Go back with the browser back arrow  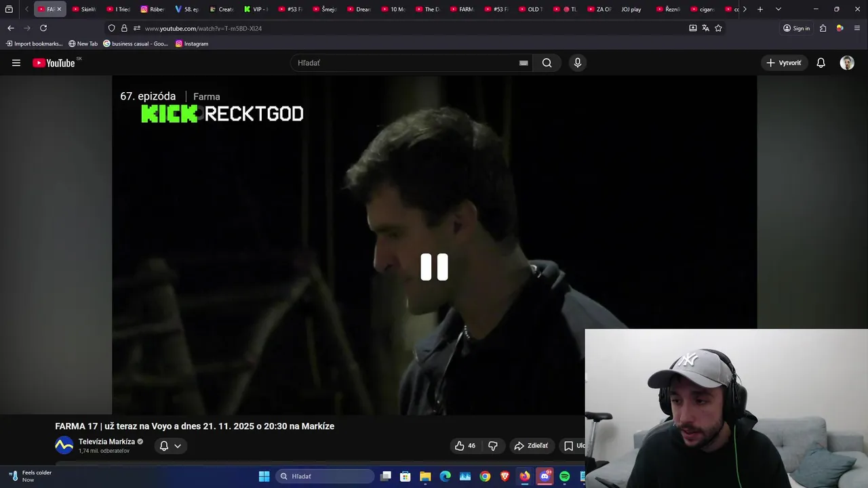coord(10,28)
